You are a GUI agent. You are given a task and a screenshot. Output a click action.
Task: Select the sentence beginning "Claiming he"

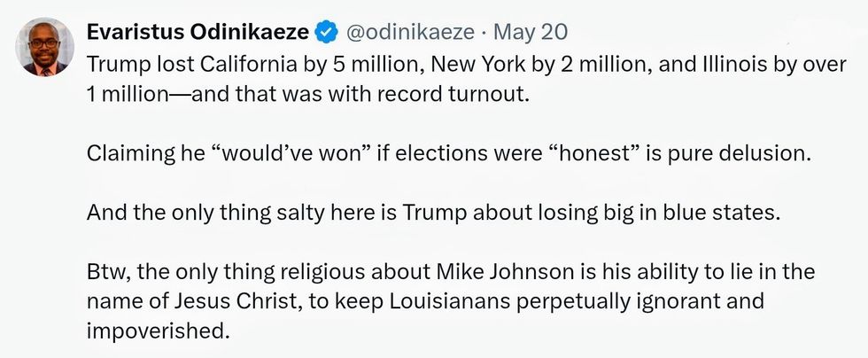448,152
